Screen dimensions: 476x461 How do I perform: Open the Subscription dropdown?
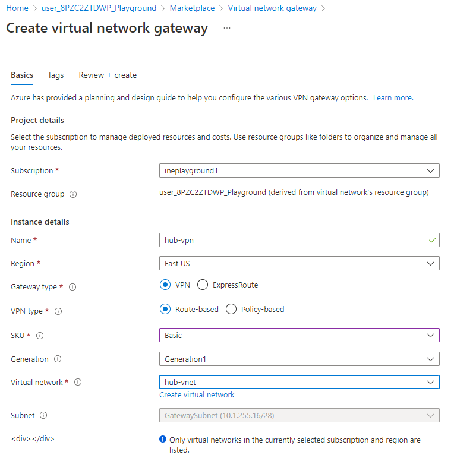click(x=299, y=171)
